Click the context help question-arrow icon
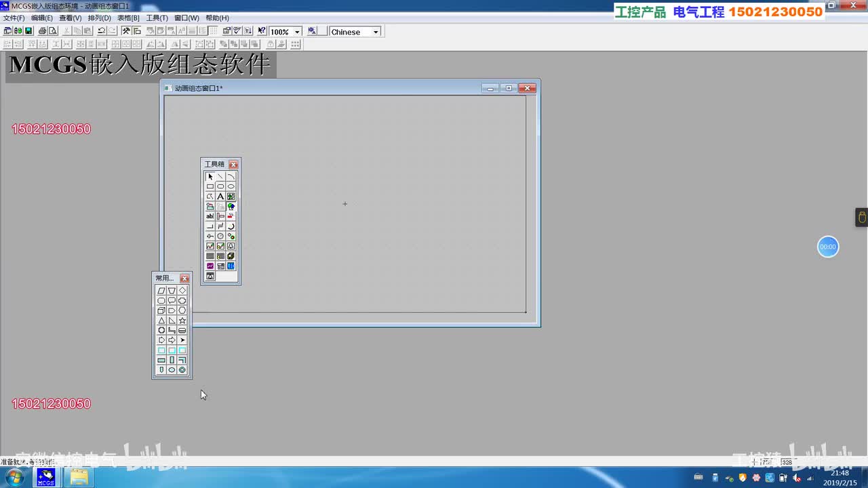Image resolution: width=868 pixels, height=488 pixels. click(x=262, y=31)
